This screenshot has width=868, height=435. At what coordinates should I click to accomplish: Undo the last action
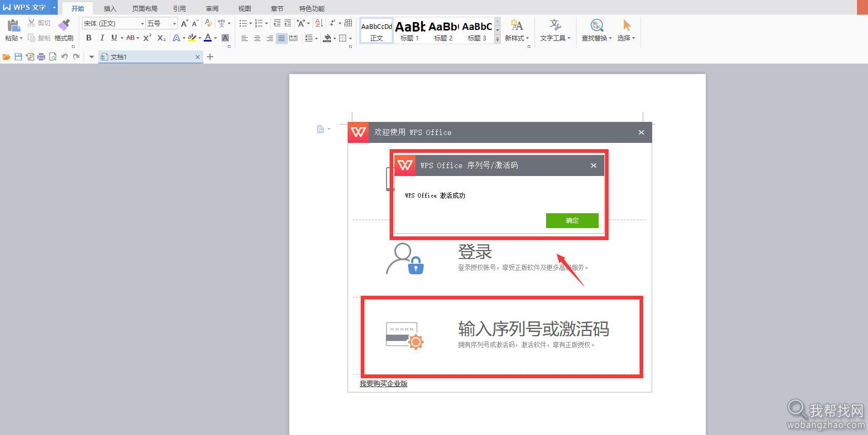pyautogui.click(x=65, y=57)
